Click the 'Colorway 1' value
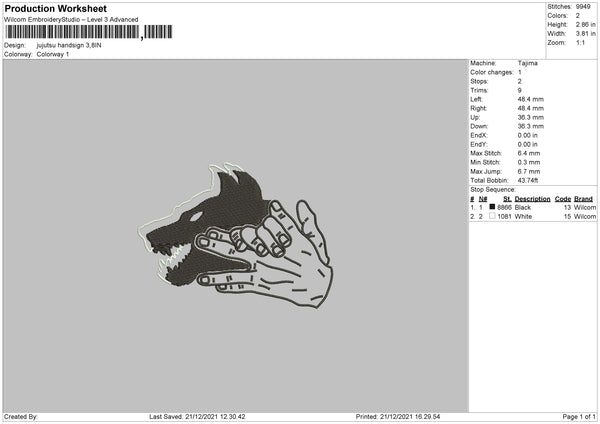The image size is (600, 424). point(53,54)
